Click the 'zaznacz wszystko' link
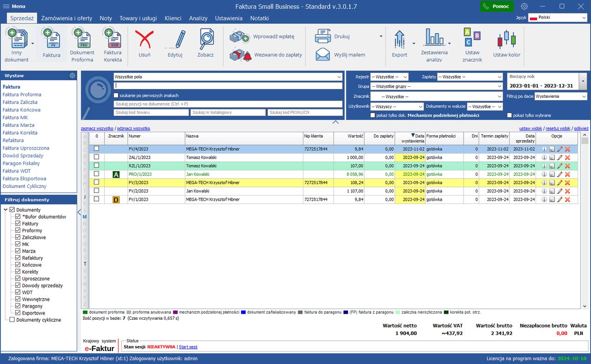Image resolution: width=591 pixels, height=364 pixels. point(97,128)
